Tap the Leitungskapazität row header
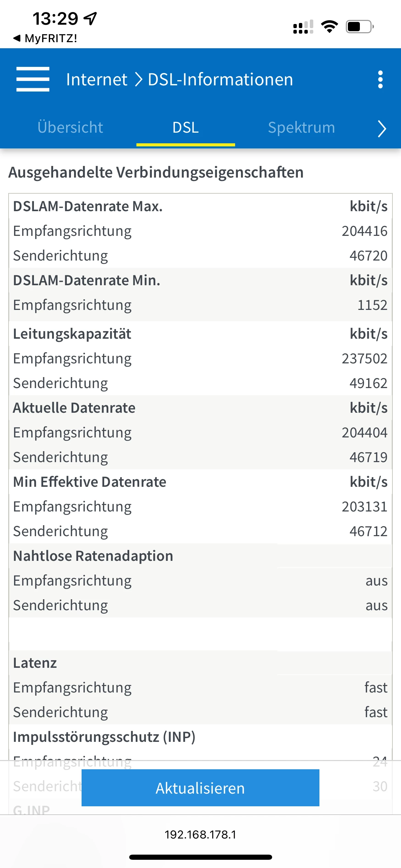 click(x=72, y=334)
